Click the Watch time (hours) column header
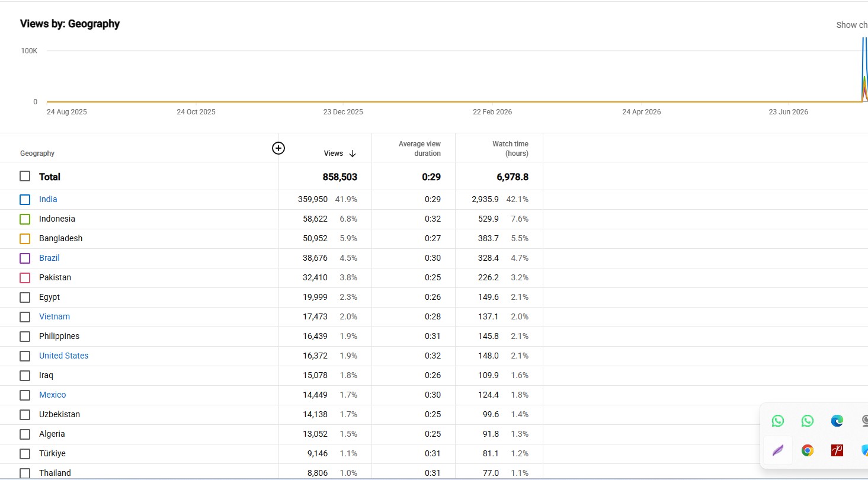 [x=510, y=148]
